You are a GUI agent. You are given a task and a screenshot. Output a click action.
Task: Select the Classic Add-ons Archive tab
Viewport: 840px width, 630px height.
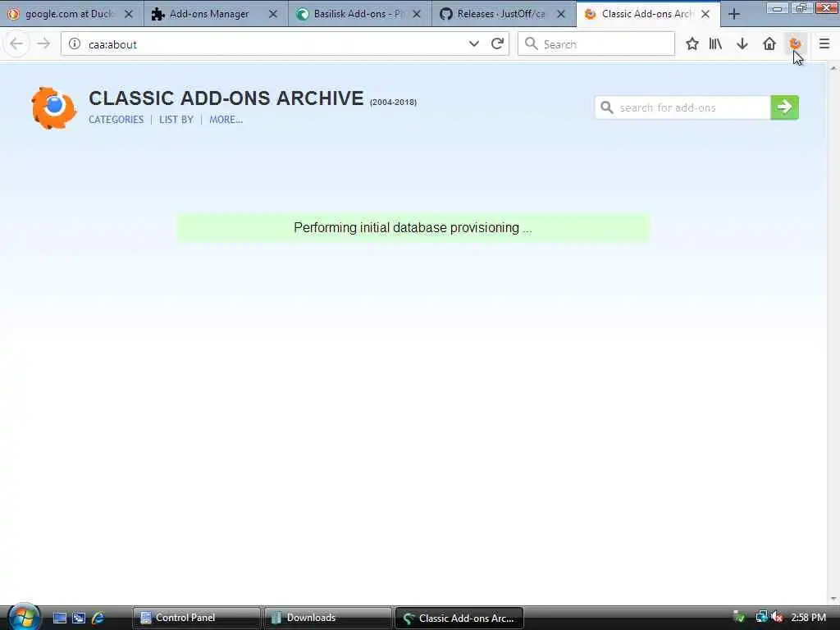tap(648, 14)
